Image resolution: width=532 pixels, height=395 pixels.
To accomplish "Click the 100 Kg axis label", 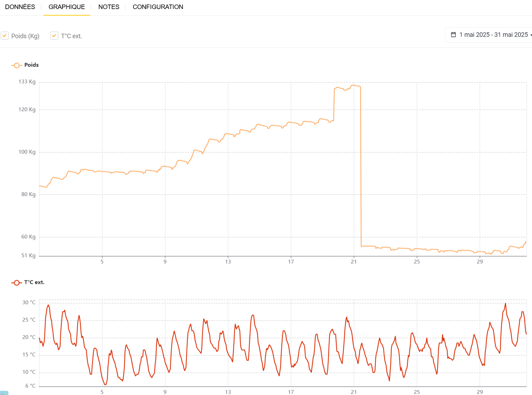I will pyautogui.click(x=27, y=152).
